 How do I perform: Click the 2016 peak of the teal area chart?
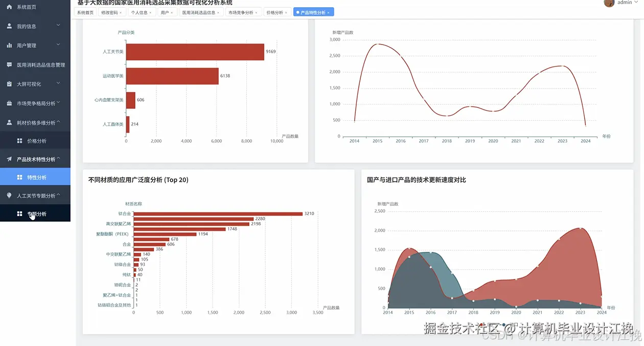point(430,252)
